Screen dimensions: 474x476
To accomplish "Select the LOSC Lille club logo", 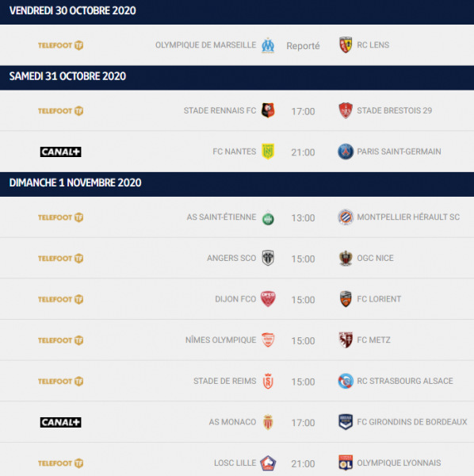I will click(268, 463).
